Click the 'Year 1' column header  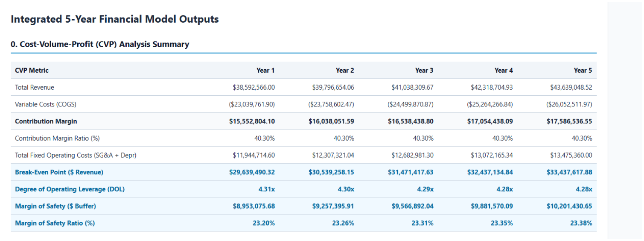coord(265,70)
